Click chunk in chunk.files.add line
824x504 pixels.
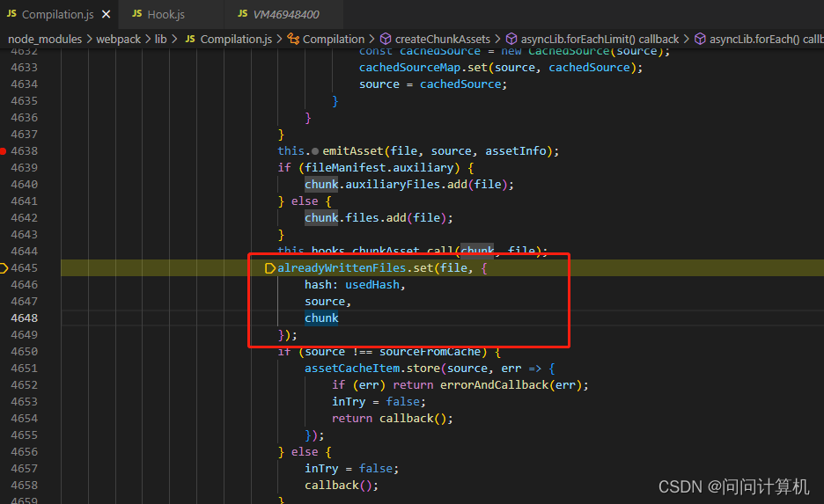tap(321, 218)
